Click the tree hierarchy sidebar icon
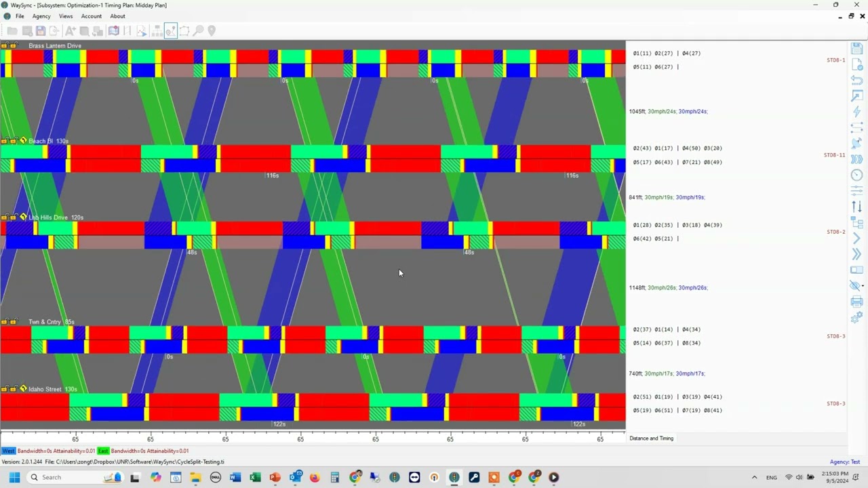Image resolution: width=868 pixels, height=488 pixels. [x=857, y=222]
